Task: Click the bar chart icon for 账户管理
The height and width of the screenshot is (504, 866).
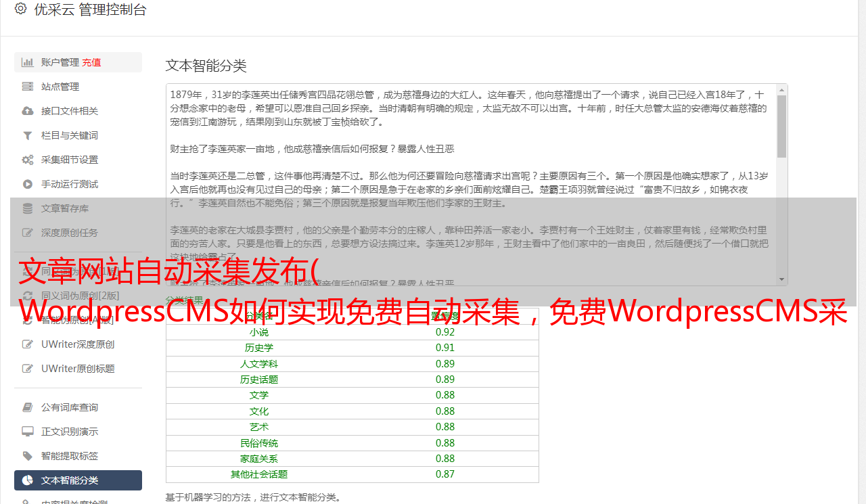Action: point(28,62)
